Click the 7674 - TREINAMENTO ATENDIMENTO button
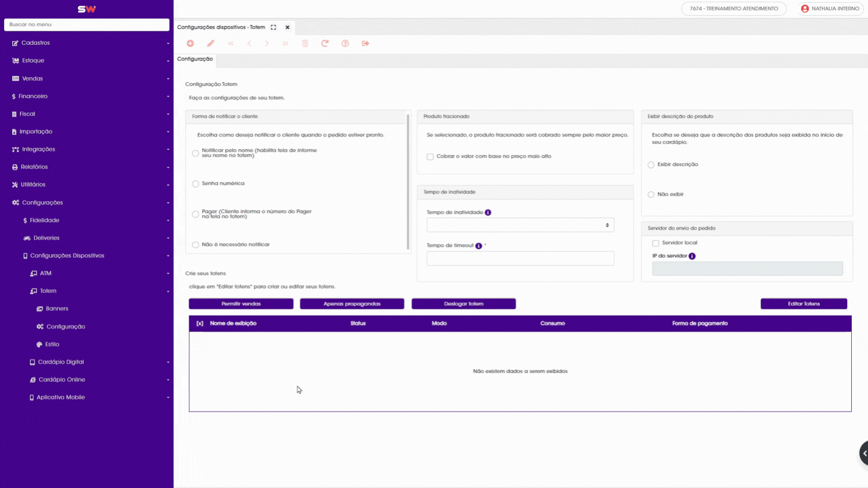 coord(734,9)
